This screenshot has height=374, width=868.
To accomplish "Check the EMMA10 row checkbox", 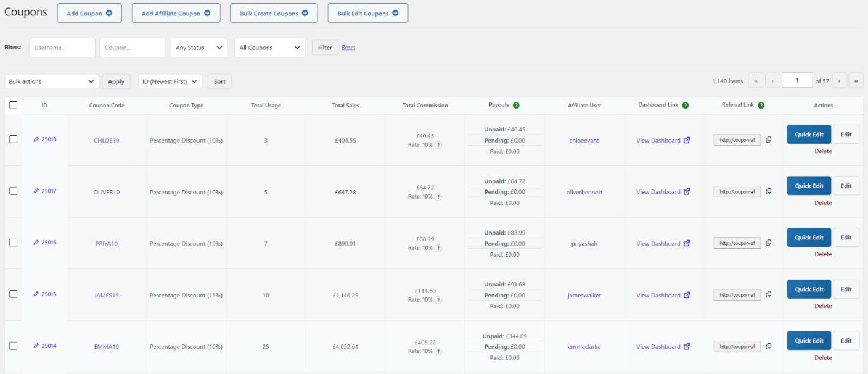I will click(x=13, y=346).
